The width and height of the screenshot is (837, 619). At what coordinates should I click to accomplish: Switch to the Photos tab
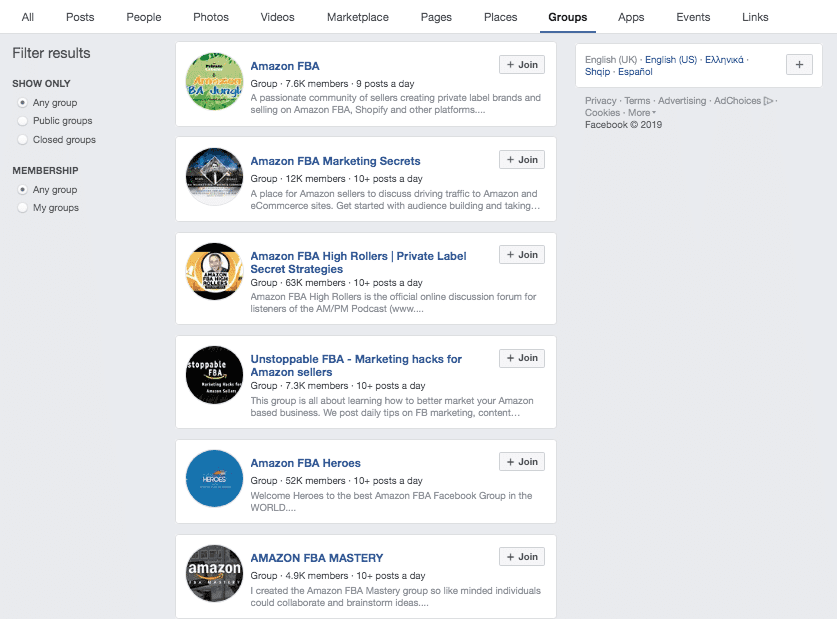click(211, 17)
